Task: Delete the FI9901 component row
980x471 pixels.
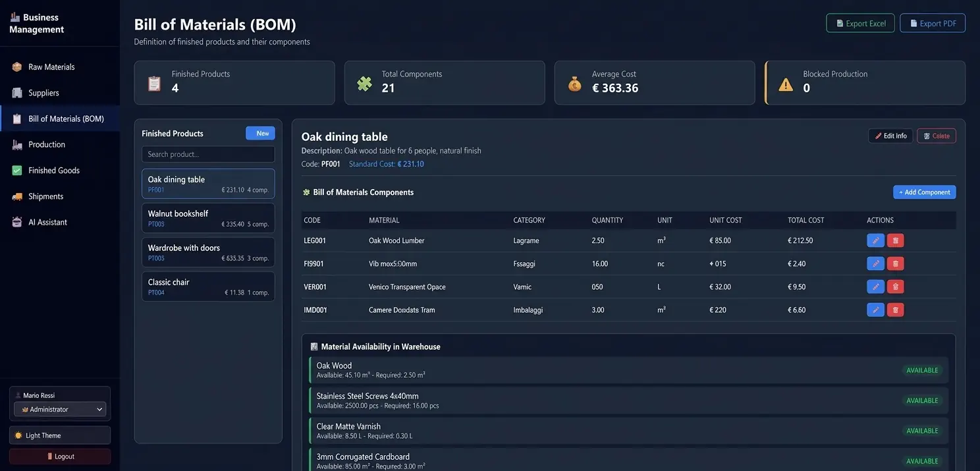Action: [x=895, y=263]
